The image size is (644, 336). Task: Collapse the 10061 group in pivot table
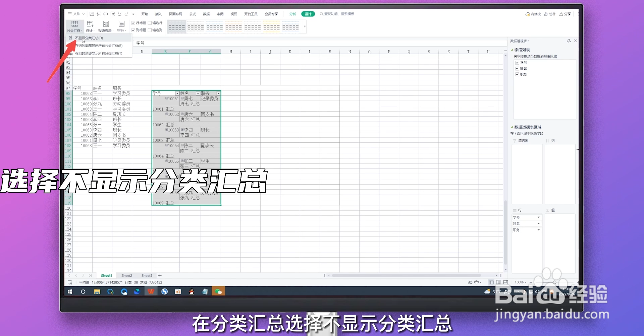point(167,98)
